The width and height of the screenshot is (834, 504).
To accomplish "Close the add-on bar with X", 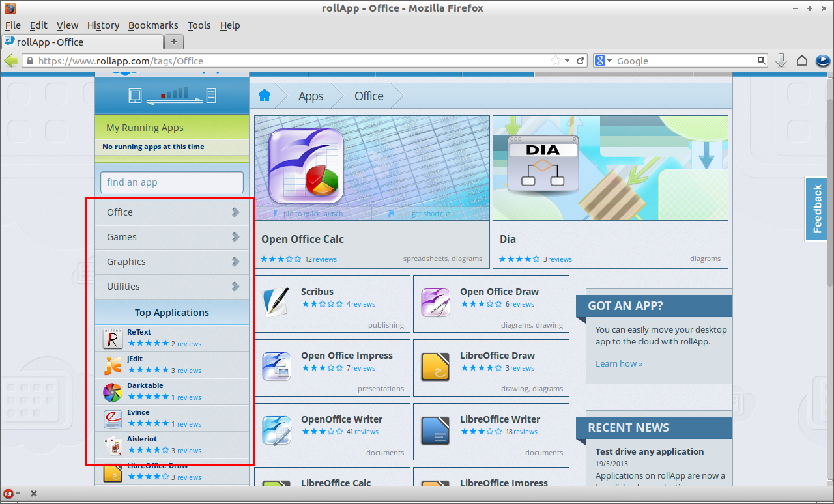I will [34, 494].
